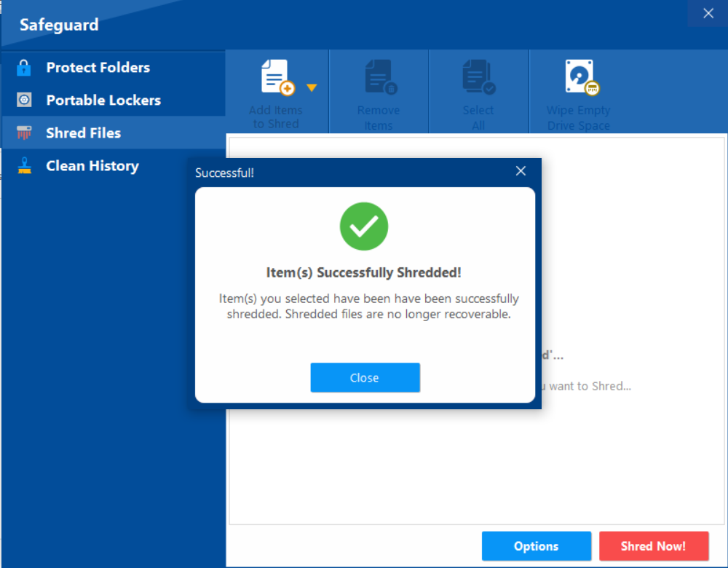Open the Protect Folders section
This screenshot has height=568, width=728.
tap(114, 67)
